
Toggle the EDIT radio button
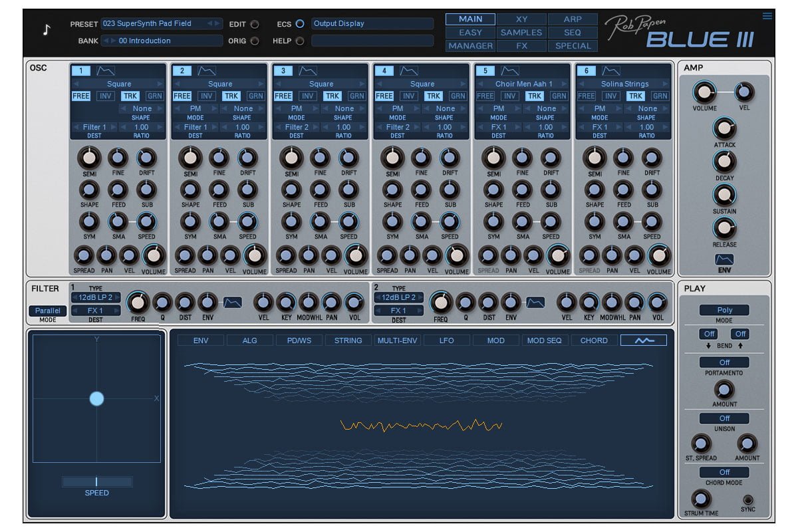pyautogui.click(x=255, y=24)
